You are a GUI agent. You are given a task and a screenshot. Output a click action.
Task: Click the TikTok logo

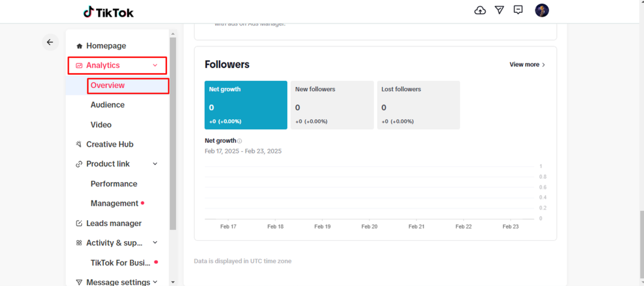tap(108, 12)
